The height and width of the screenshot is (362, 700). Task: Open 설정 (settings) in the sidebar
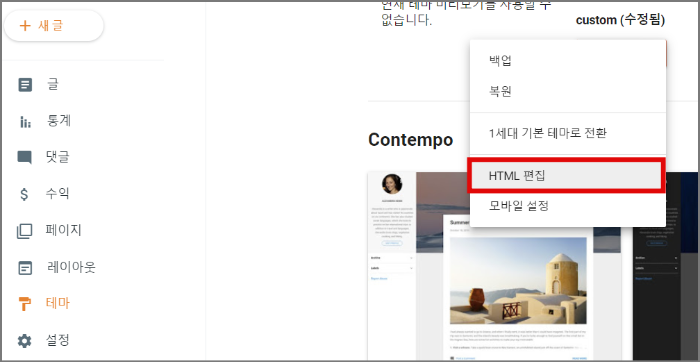58,340
